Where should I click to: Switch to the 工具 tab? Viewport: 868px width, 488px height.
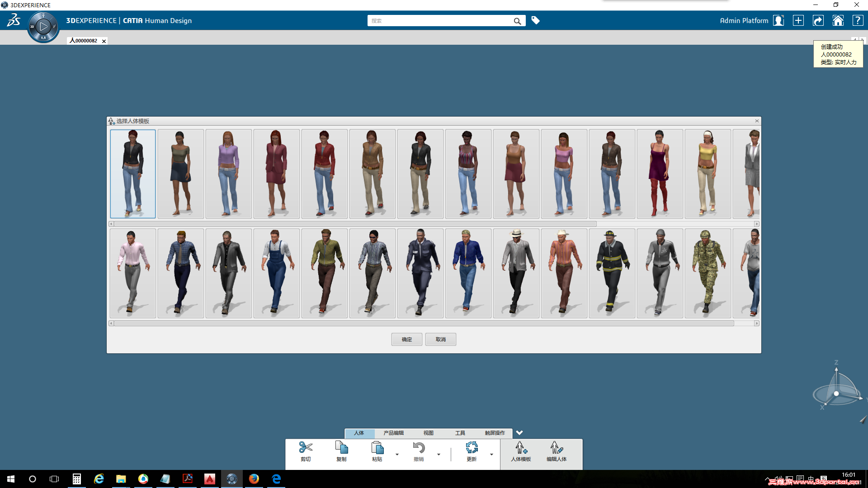460,433
